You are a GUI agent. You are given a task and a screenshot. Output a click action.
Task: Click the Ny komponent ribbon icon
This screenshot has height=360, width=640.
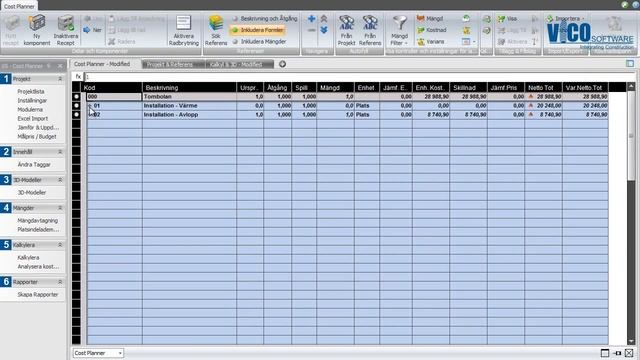coord(37,23)
